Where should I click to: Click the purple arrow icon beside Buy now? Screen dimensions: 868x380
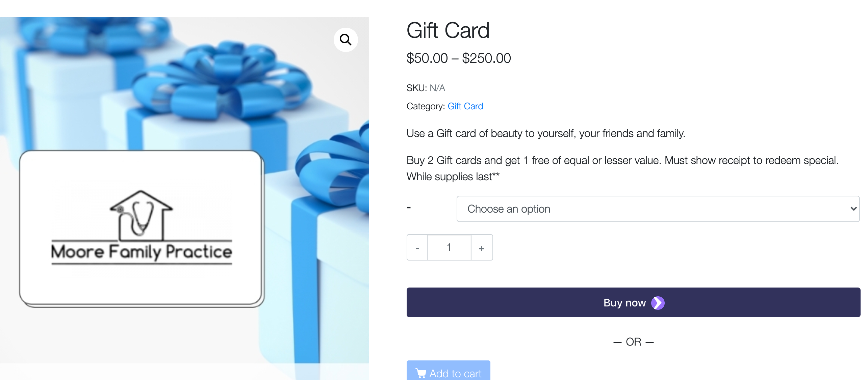658,303
